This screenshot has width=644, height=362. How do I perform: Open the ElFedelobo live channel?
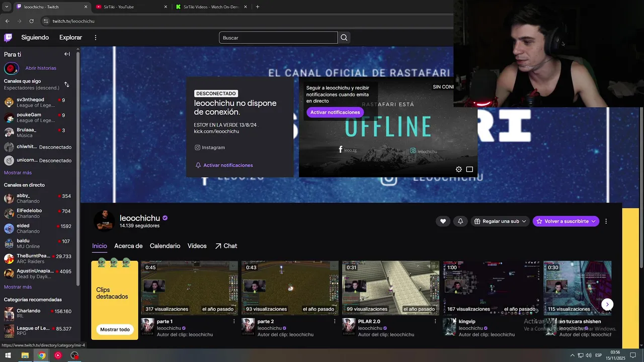38,214
